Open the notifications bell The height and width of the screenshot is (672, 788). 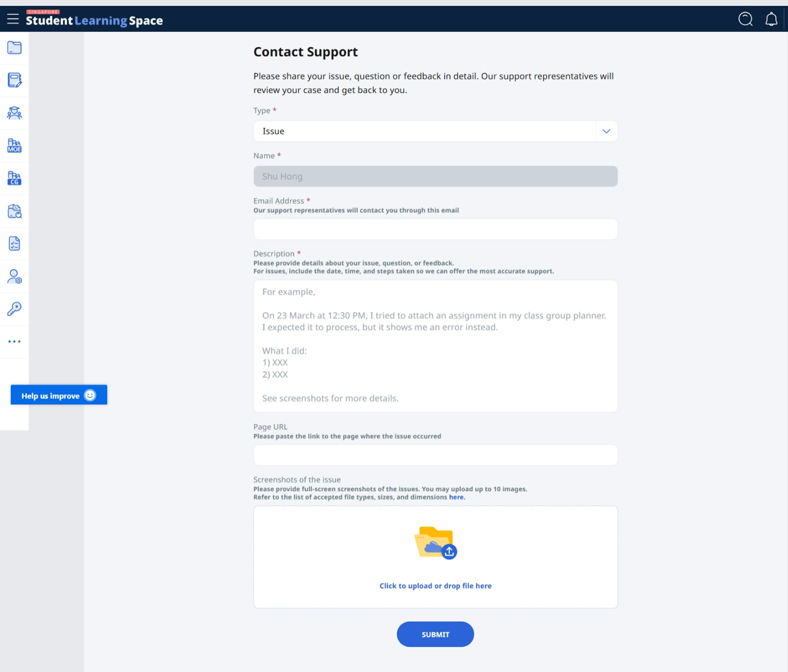click(x=771, y=19)
